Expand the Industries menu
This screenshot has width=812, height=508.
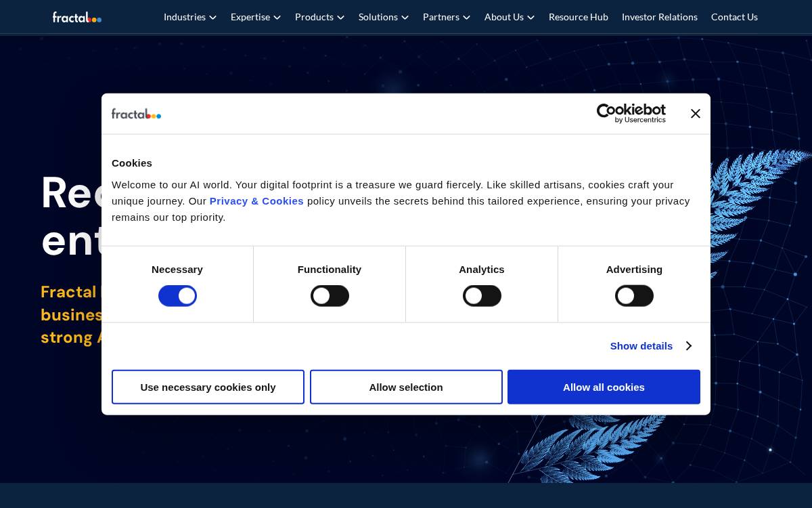(x=190, y=17)
